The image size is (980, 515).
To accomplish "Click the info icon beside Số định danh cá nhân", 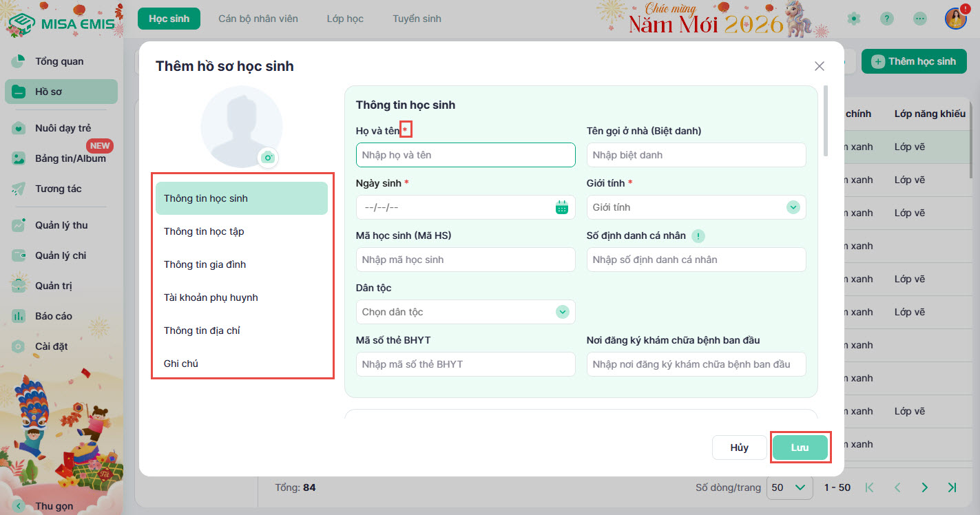I will tap(698, 236).
